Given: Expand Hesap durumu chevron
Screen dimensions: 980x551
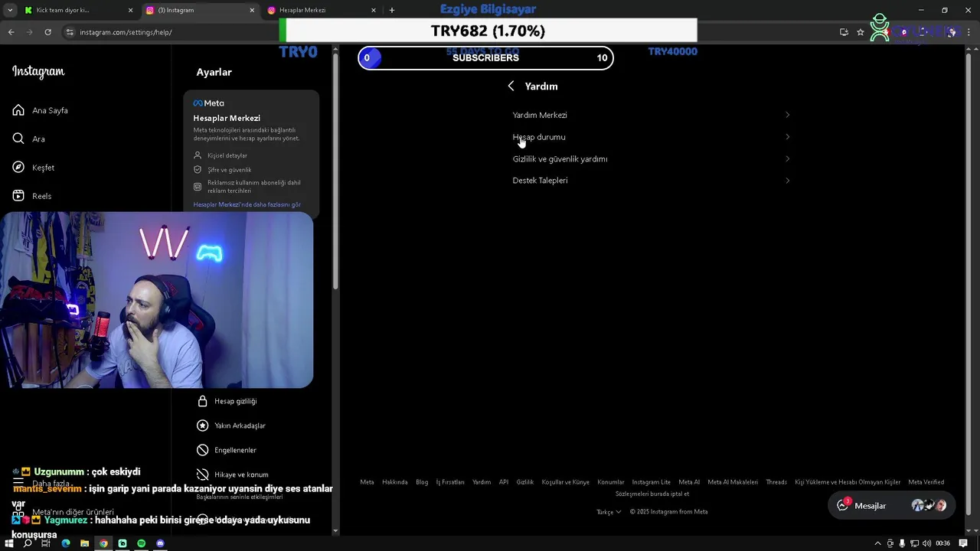Looking at the screenshot, I should click(787, 137).
